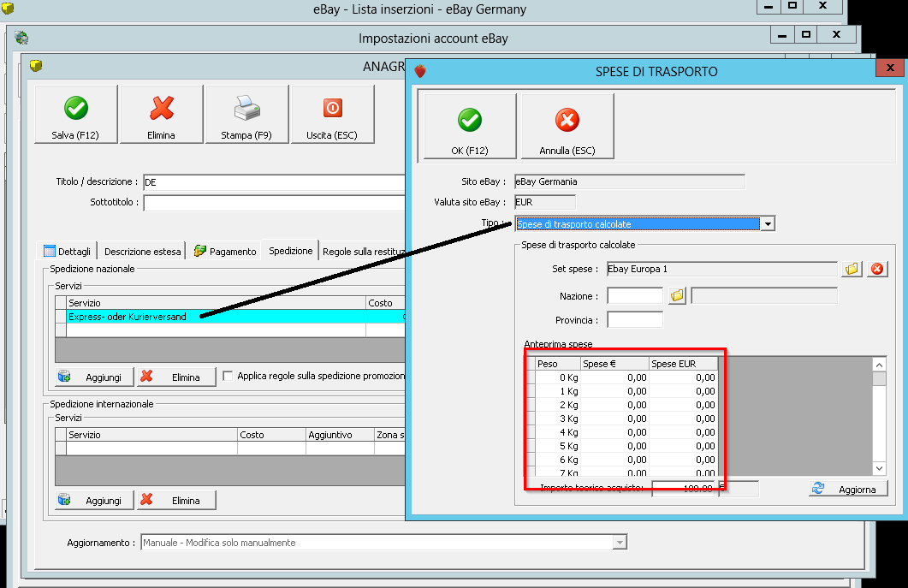This screenshot has height=588, width=908.
Task: Minimize the Impostazioni account eBay window
Action: click(x=782, y=35)
